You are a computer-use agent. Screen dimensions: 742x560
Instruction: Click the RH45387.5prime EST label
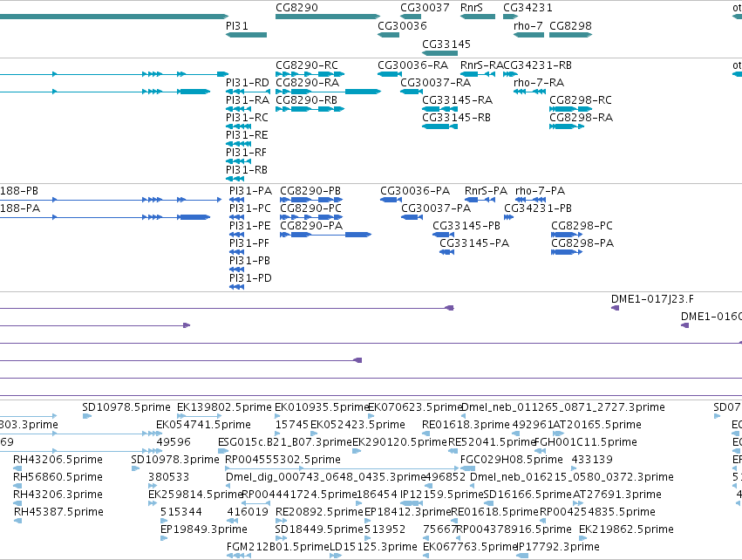point(58,512)
